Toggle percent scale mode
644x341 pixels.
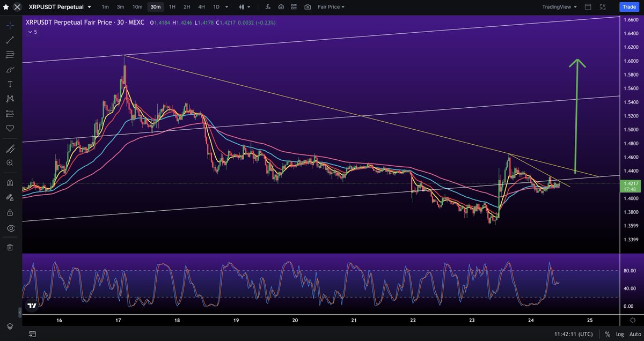click(x=606, y=334)
